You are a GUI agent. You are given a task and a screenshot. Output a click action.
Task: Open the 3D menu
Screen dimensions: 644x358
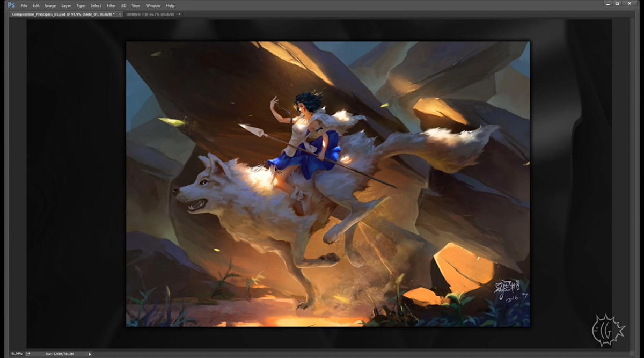point(123,5)
